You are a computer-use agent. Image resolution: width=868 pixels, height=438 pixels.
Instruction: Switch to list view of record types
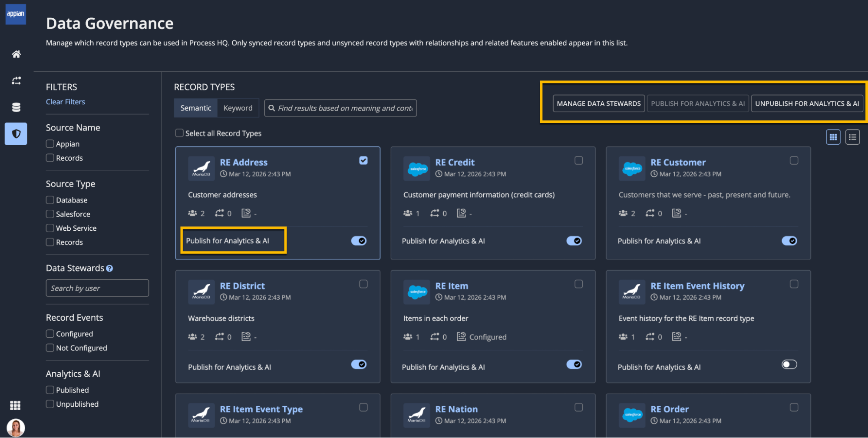pos(852,137)
